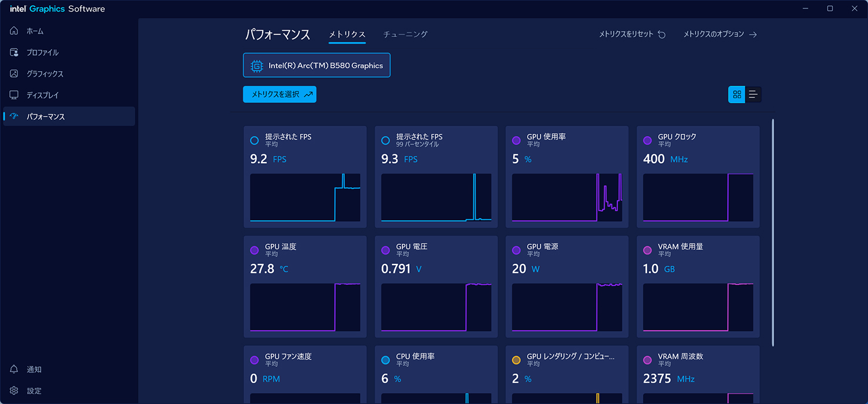Click the パフォーマンス page heading
Image resolution: width=868 pixels, height=404 pixels.
coord(278,34)
